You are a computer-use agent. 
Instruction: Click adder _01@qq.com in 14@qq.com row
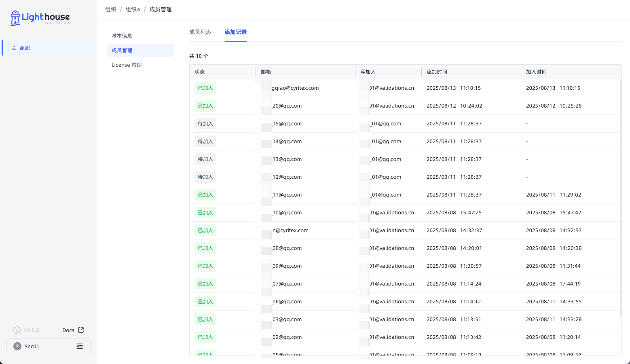tap(386, 141)
